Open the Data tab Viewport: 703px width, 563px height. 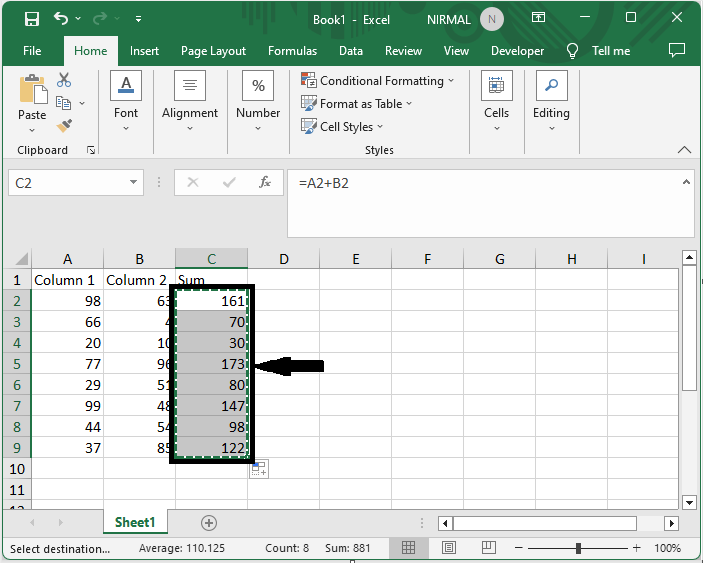(351, 51)
